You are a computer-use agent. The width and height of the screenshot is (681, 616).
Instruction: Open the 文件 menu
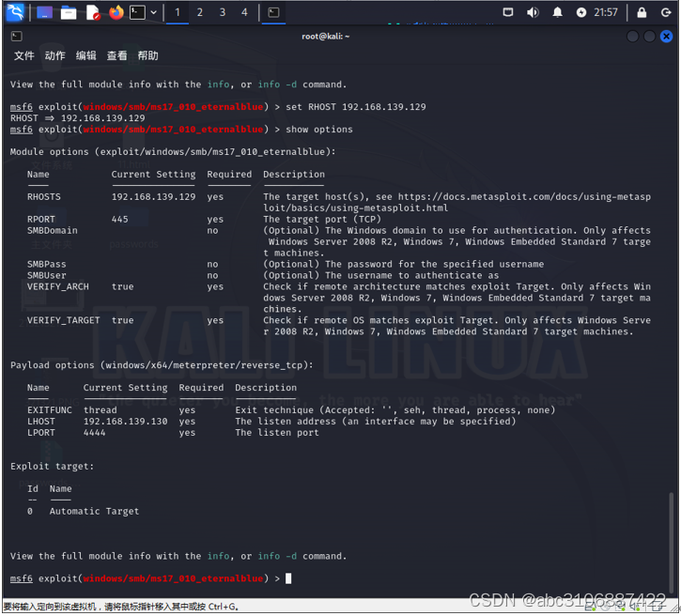point(23,55)
